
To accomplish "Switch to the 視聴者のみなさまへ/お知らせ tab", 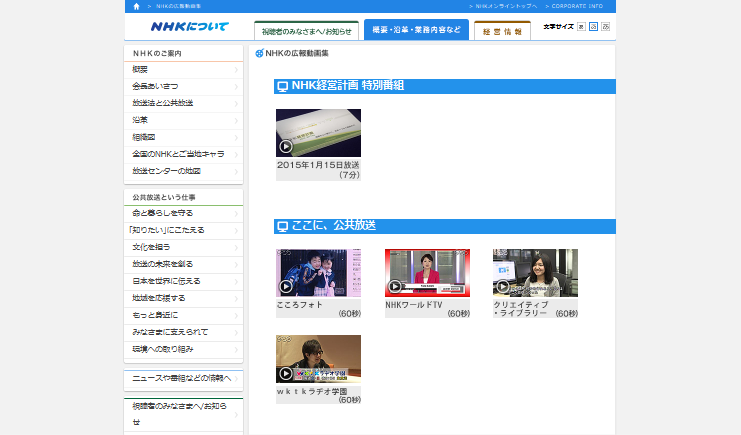I will (306, 31).
